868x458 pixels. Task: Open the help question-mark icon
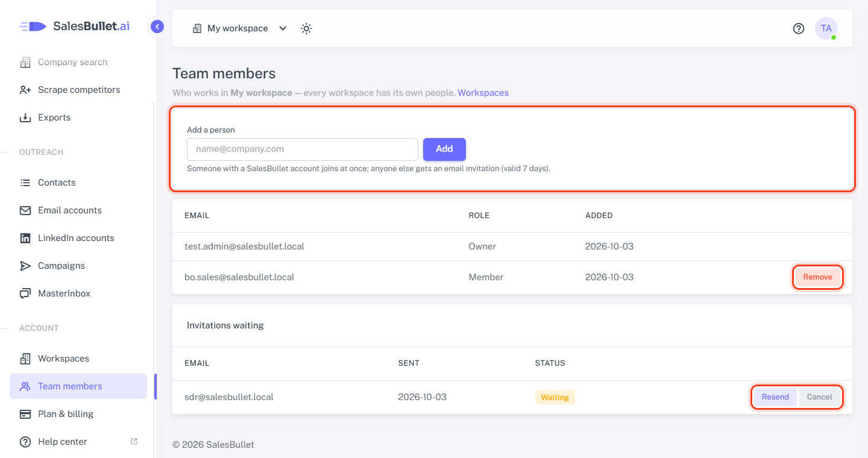[x=799, y=28]
